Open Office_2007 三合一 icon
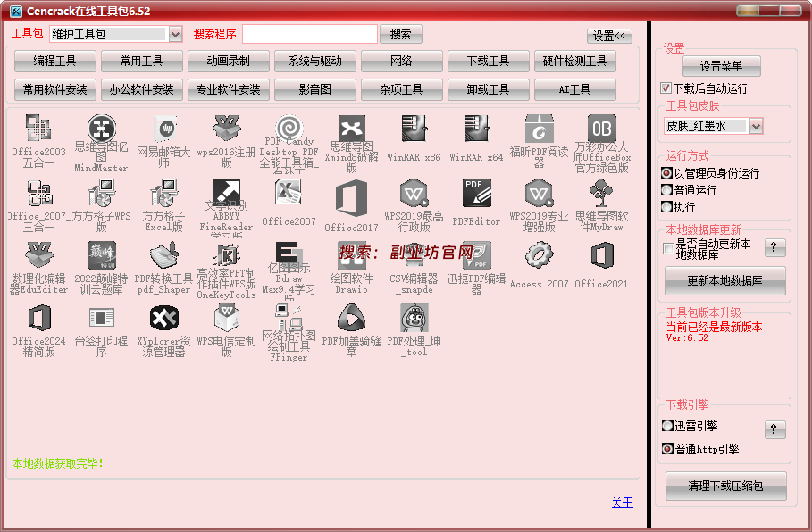Viewport: 812px width, 532px height. pos(38,193)
